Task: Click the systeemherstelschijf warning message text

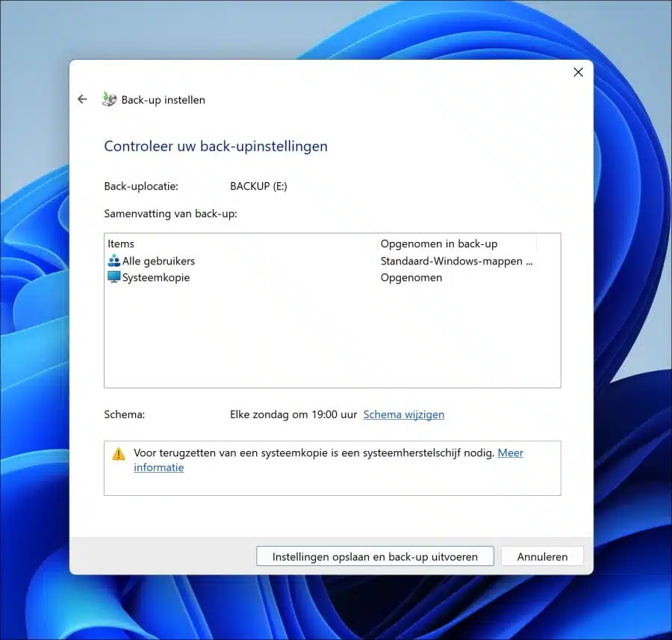Action: pyautogui.click(x=314, y=453)
